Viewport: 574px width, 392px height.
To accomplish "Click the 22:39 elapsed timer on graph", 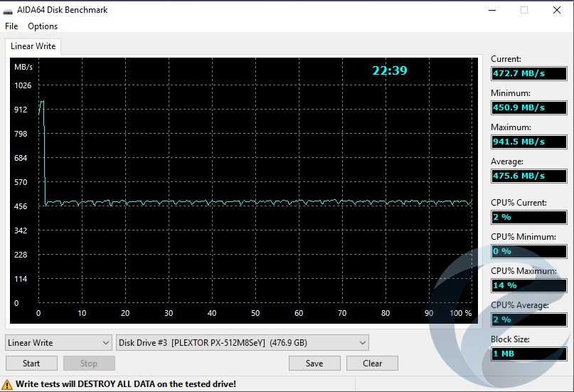I will coord(390,70).
